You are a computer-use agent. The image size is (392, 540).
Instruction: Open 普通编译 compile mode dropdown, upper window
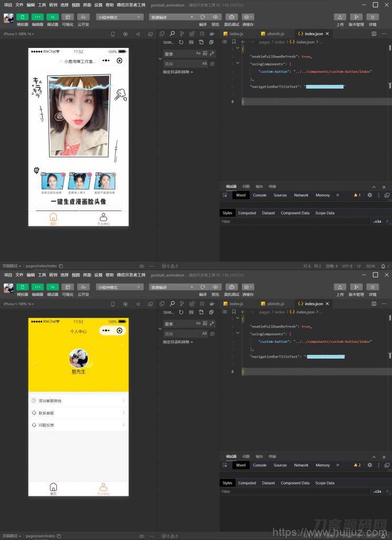172,17
